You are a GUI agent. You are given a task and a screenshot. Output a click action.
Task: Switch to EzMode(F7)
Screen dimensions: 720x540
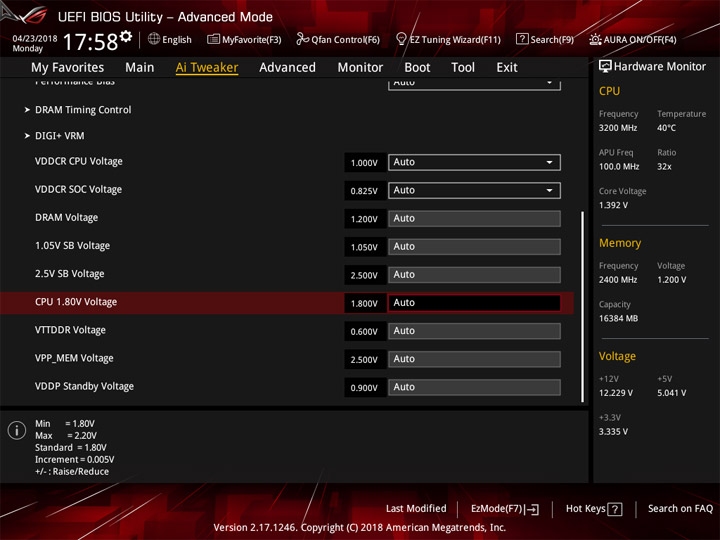point(505,509)
